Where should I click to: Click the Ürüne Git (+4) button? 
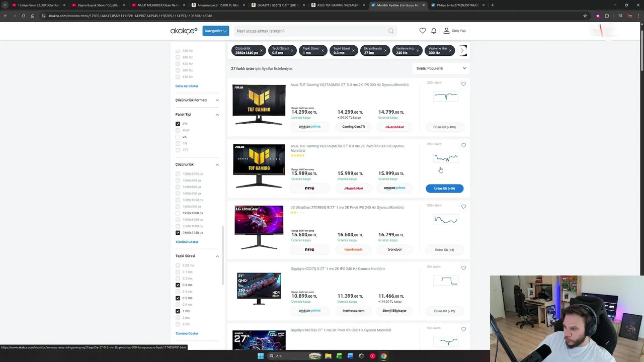445,250
